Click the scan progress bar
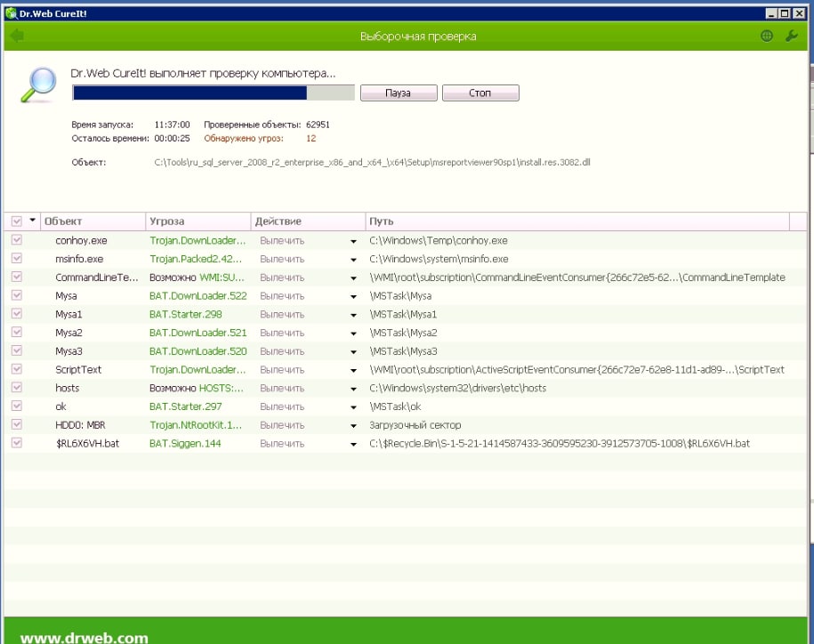Screen dimensions: 814x644 214,93
